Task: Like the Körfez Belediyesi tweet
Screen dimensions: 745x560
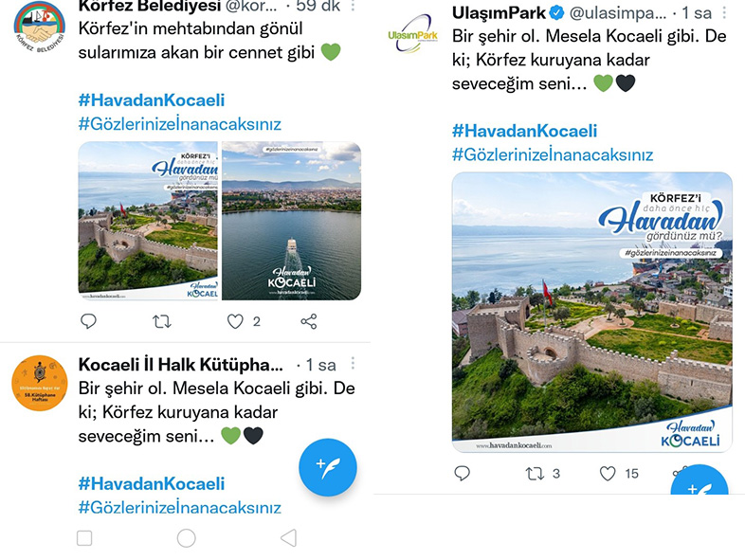Action: coord(235,321)
